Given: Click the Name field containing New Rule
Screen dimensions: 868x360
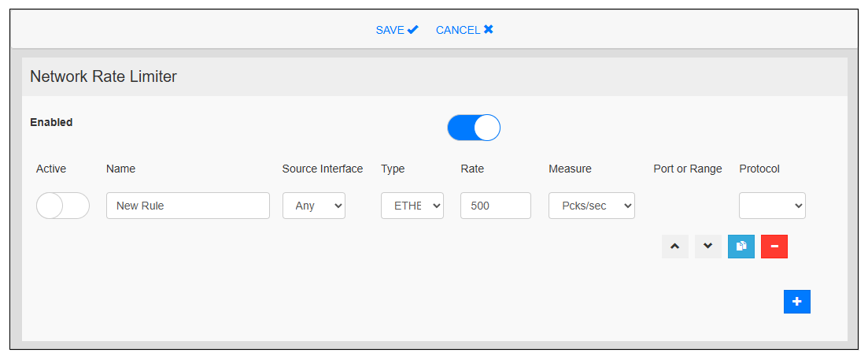Looking at the screenshot, I should [187, 206].
